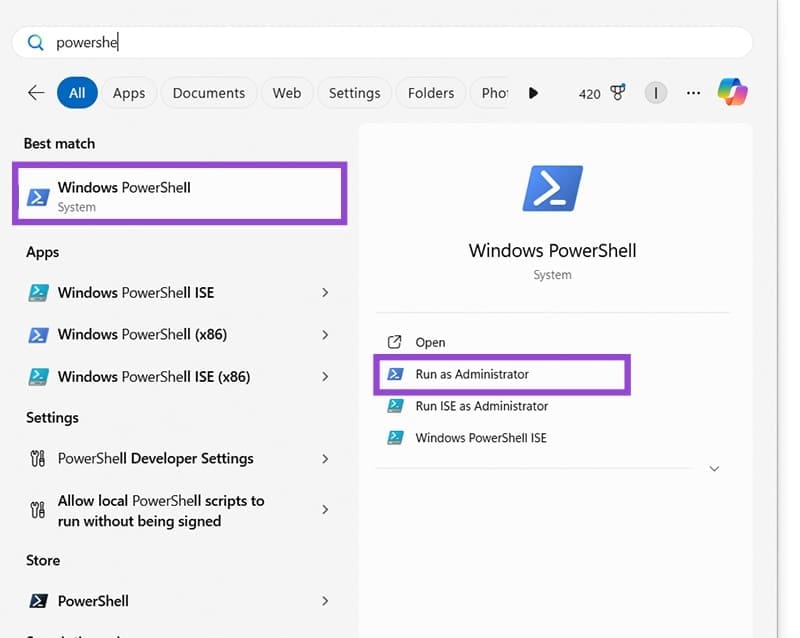Expand the Run as Administrator options chevron

coord(714,468)
